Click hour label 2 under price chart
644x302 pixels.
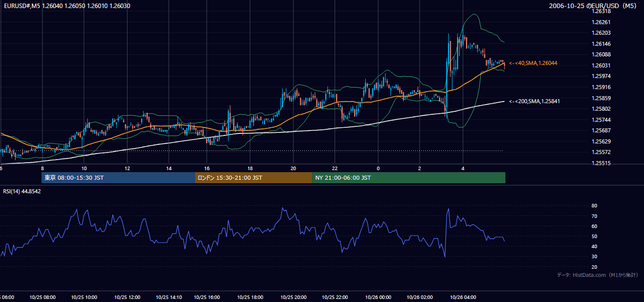[419, 168]
